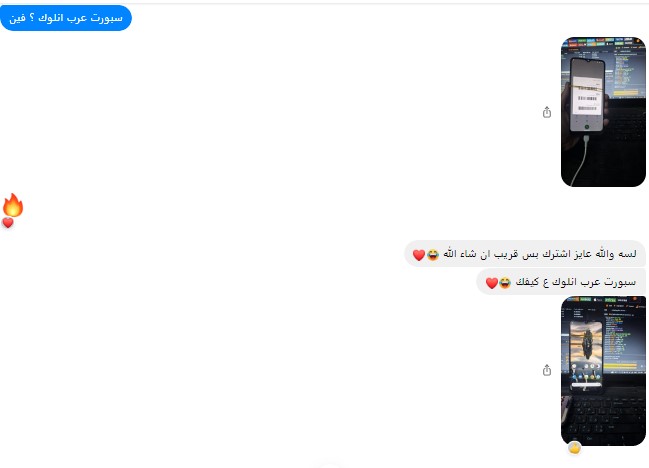649x468 pixels.
Task: Open the heart reaction under the fire emoji
Action: (x=8, y=223)
